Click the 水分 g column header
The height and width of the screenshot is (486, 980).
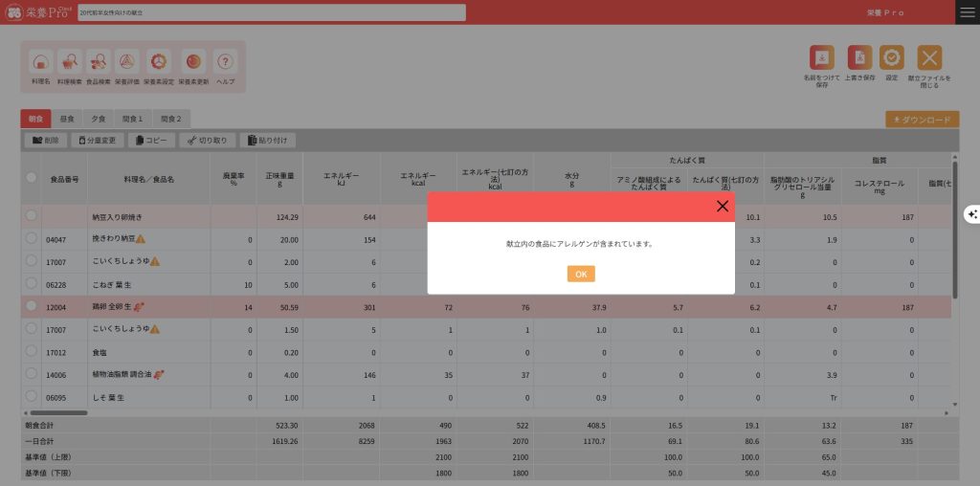(x=572, y=179)
